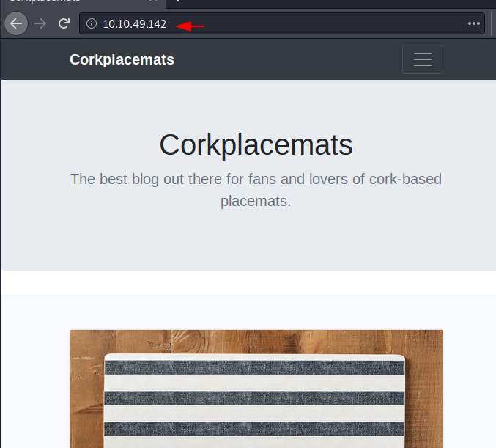
Task: Focus the address bar showing 10.10.49.142
Action: [282, 23]
